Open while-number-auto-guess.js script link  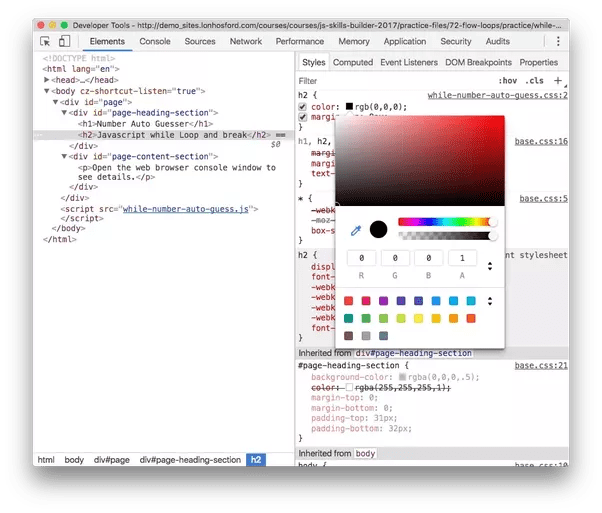pos(185,209)
